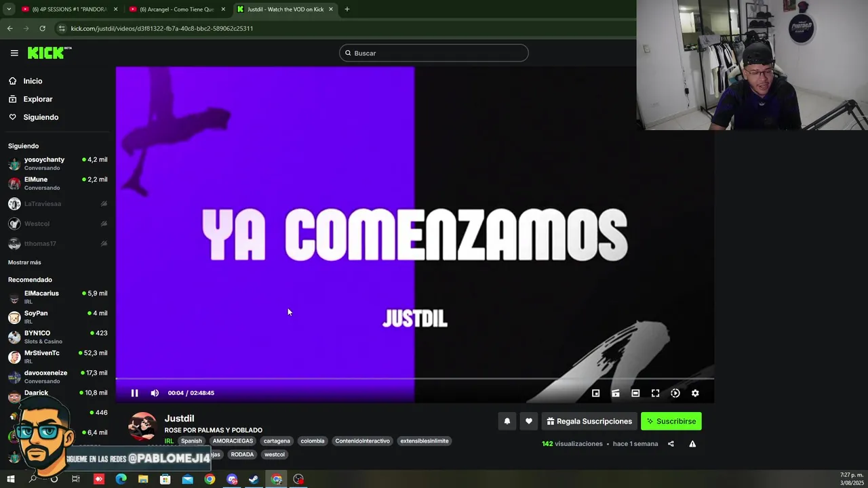This screenshot has width=868, height=488.
Task: Select the westcol tag
Action: (x=275, y=455)
